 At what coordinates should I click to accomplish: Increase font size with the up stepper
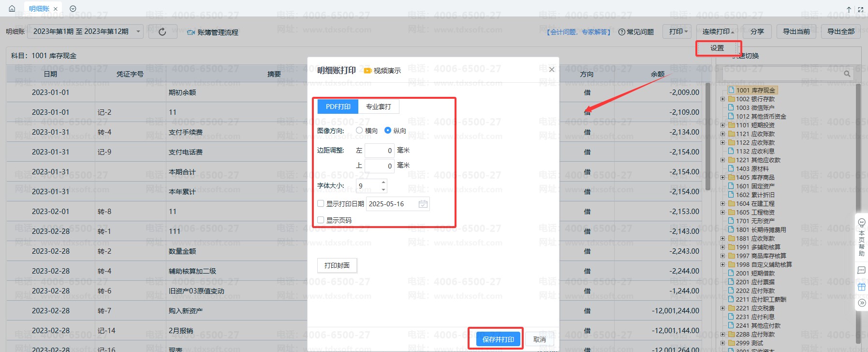pos(383,183)
